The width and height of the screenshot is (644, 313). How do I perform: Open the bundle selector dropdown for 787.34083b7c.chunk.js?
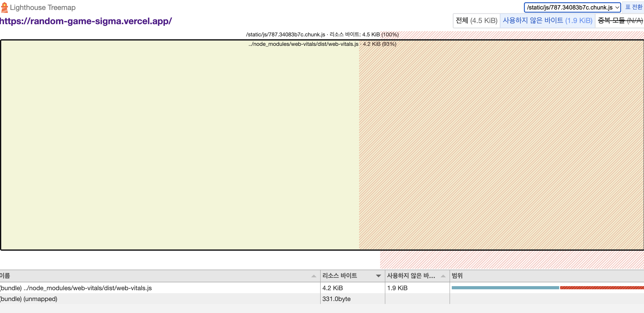point(572,7)
